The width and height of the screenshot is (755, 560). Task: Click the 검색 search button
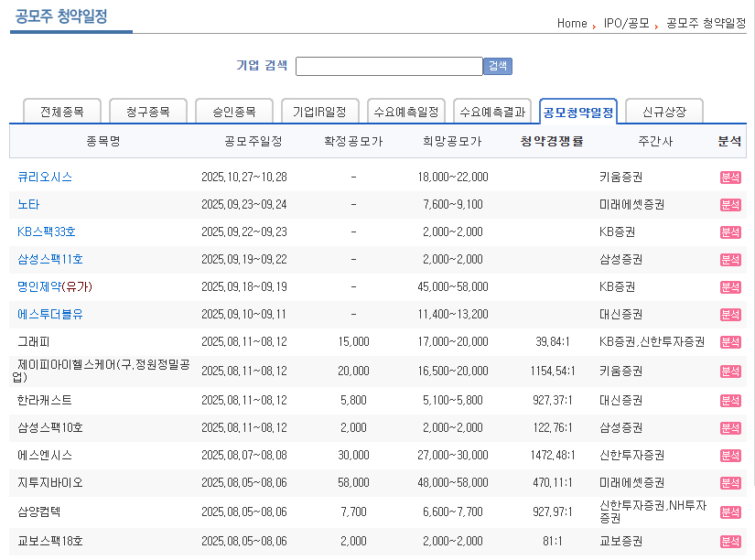point(498,66)
